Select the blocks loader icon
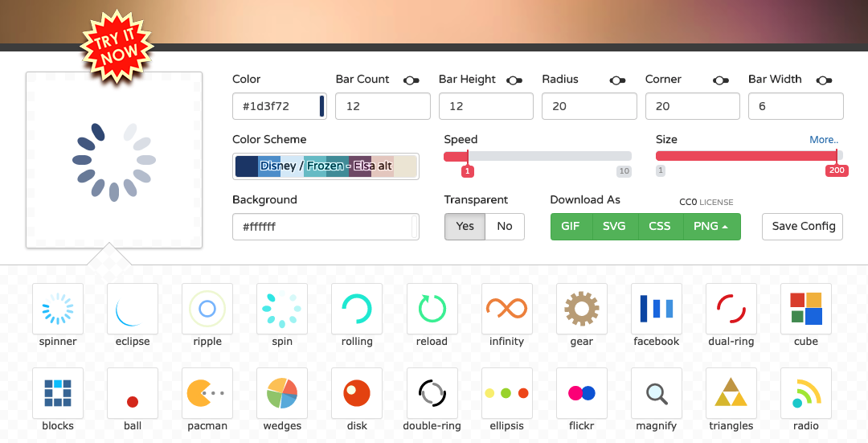This screenshot has width=868, height=443. coord(58,392)
